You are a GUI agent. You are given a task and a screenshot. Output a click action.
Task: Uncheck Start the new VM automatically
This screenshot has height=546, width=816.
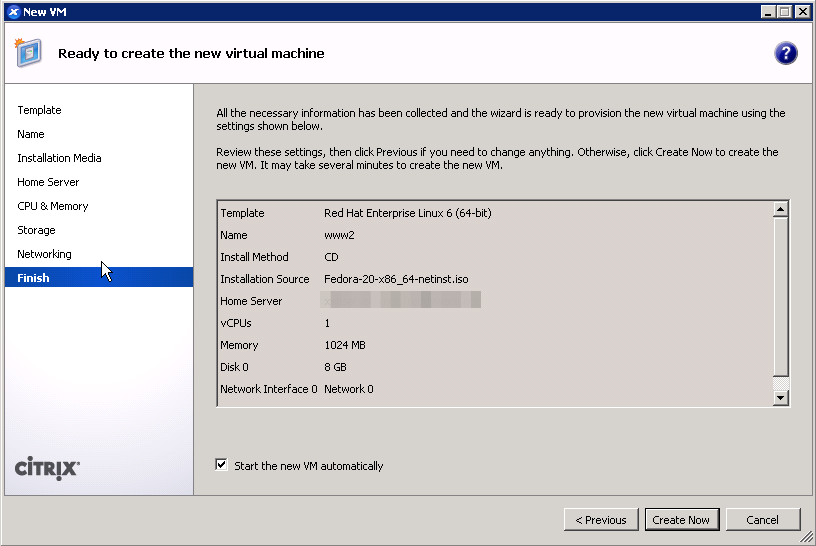(222, 465)
